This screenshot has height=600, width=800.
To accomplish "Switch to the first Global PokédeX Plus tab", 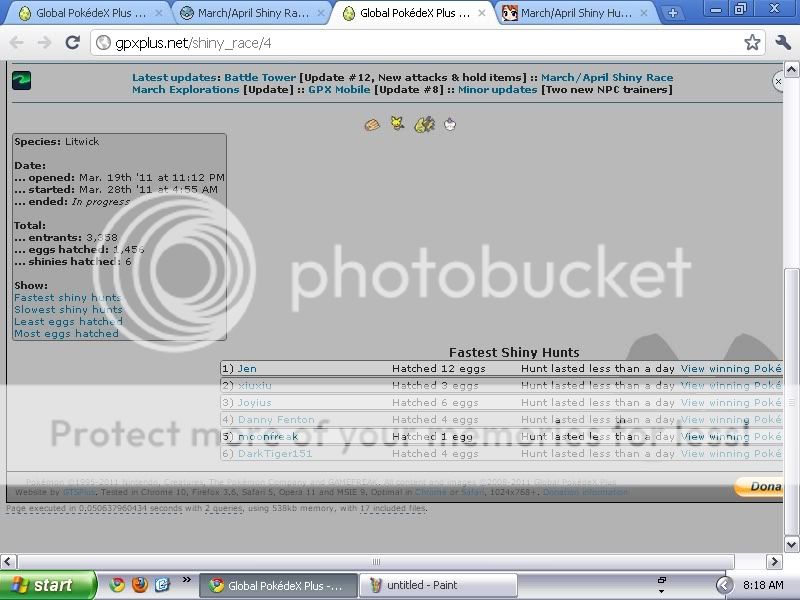I will [85, 13].
